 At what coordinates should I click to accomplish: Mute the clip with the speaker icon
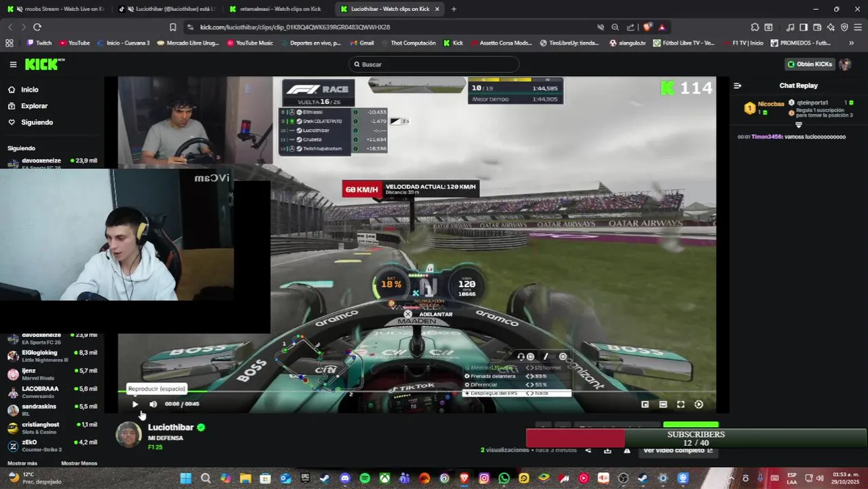tap(153, 404)
